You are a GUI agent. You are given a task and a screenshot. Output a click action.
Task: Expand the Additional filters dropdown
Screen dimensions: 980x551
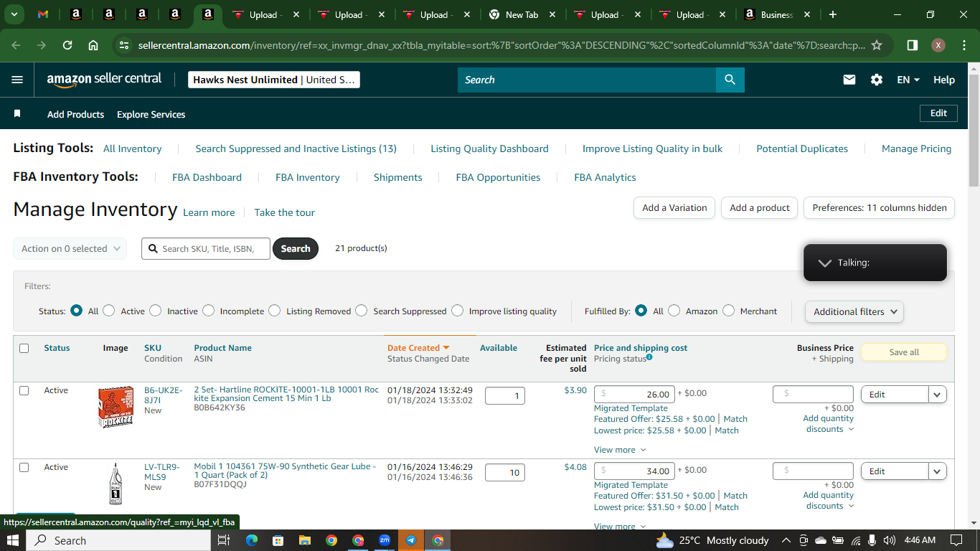point(854,311)
